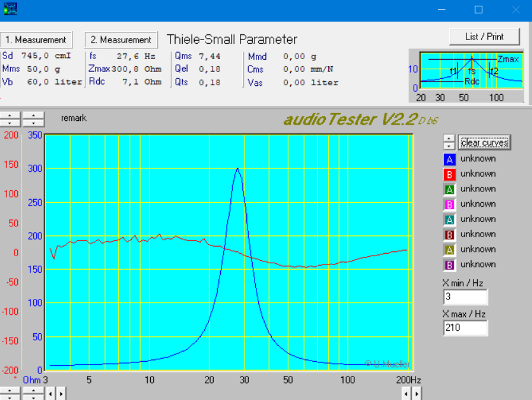Select the teal A curve swatch
The image size is (532, 400).
tap(449, 219)
